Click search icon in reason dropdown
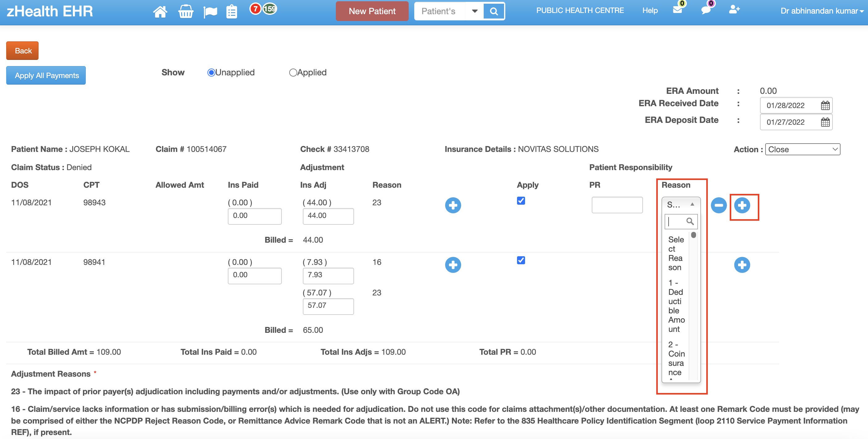 coord(690,221)
